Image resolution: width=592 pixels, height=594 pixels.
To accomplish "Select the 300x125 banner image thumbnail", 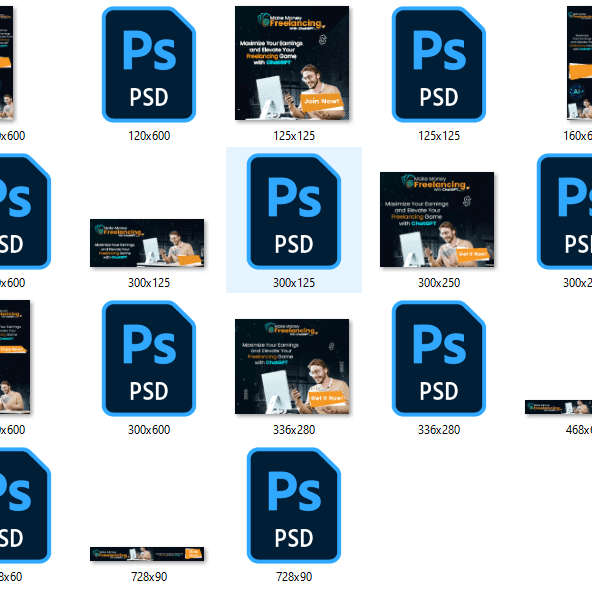I will pyautogui.click(x=147, y=243).
